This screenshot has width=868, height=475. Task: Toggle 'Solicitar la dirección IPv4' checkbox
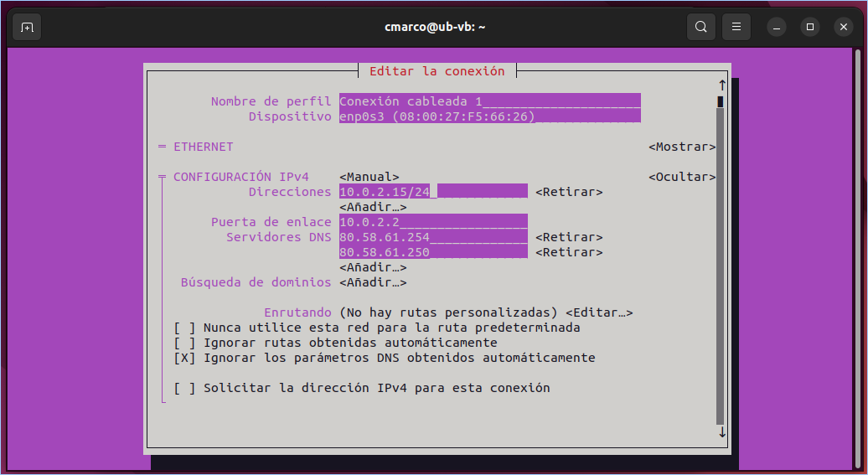coord(184,388)
